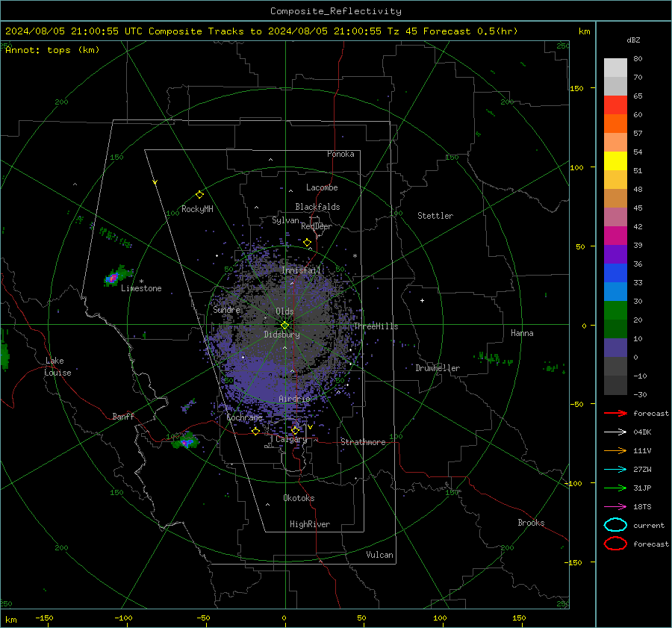
Task: Click the yellow diamond marker near RockyMH
Action: coord(199,195)
